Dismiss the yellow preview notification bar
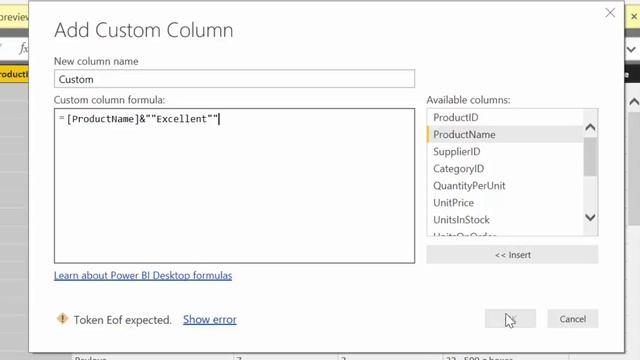This screenshot has width=640, height=360. 634,16
